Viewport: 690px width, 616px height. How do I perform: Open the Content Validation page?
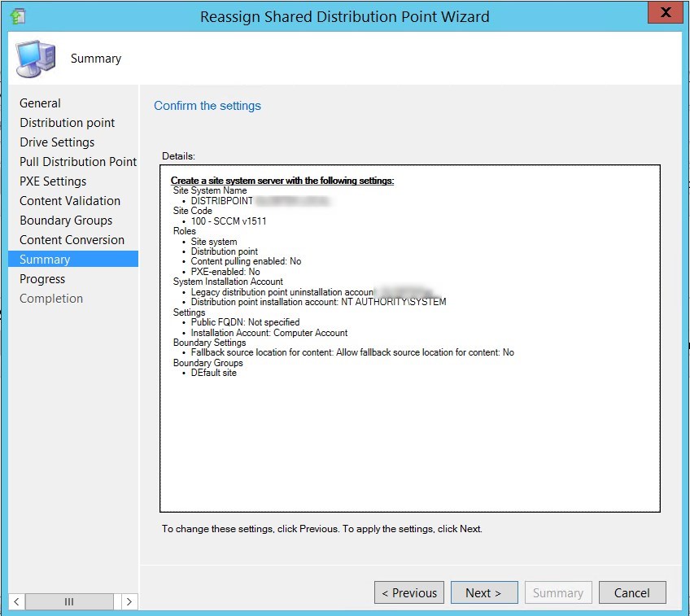pyautogui.click(x=69, y=201)
